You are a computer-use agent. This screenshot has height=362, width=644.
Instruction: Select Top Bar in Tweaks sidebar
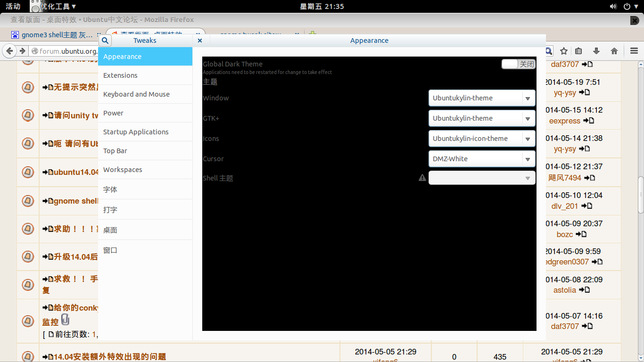point(145,151)
